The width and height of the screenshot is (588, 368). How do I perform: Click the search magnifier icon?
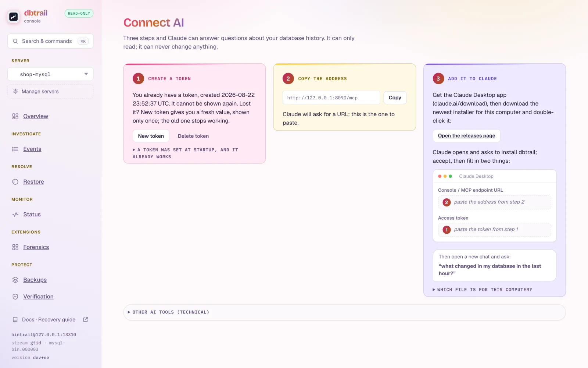tap(15, 41)
